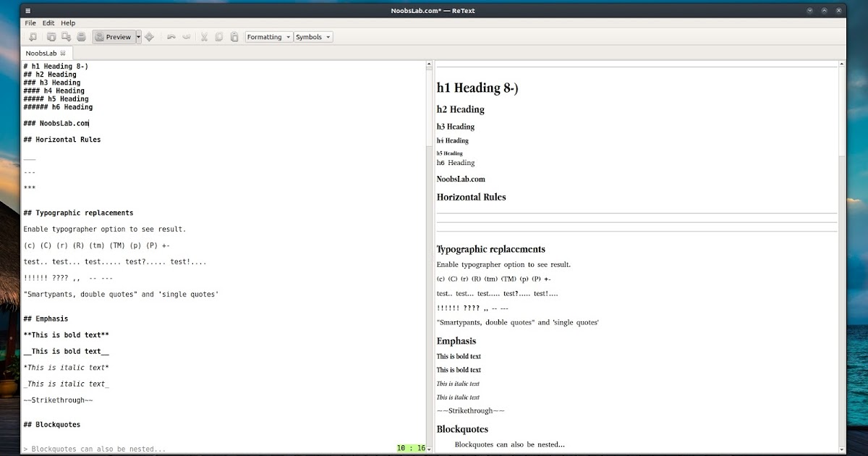Toggle the Preview mode button
The height and width of the screenshot is (456, 868).
[114, 36]
